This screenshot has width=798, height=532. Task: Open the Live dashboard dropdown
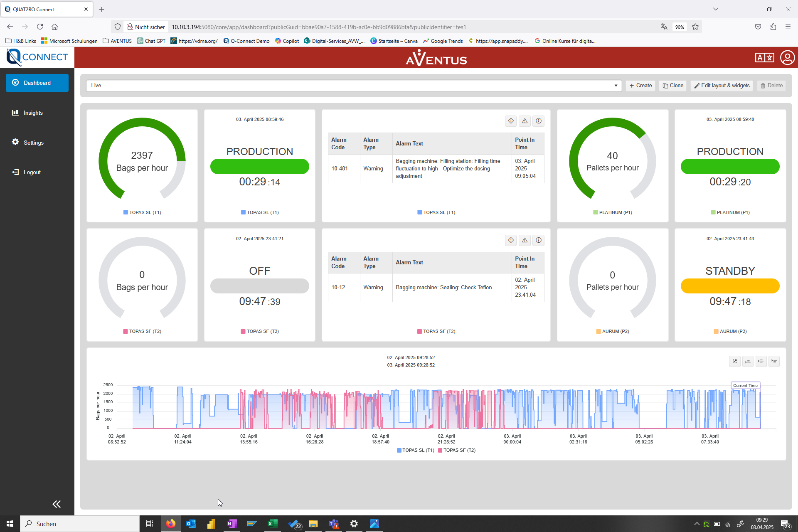point(353,86)
